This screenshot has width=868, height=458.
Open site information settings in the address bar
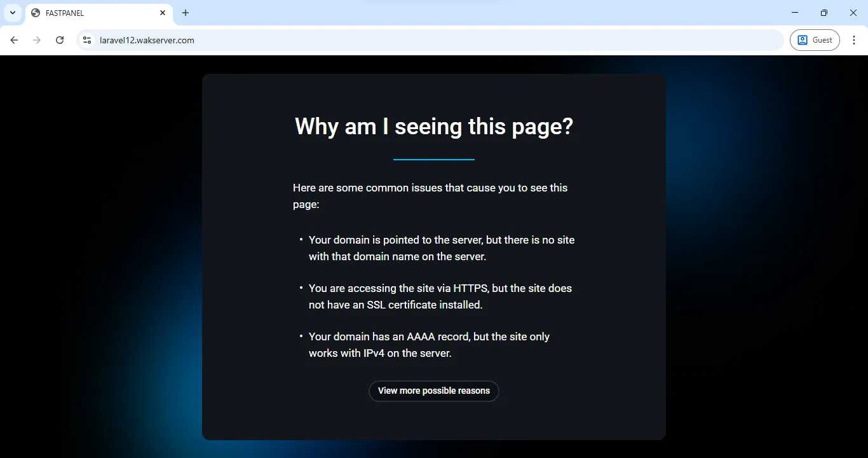click(x=86, y=39)
